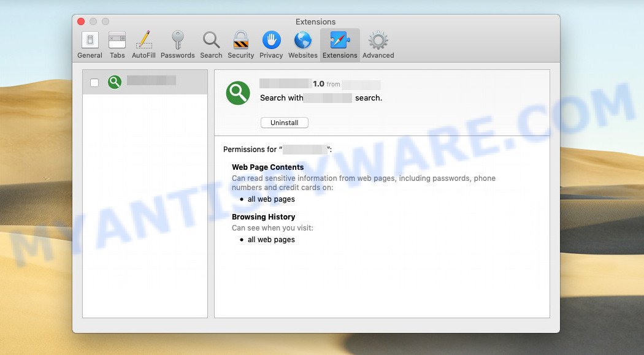Click the Browsing History heading
Screen dimensions: 644x355
pos(263,216)
